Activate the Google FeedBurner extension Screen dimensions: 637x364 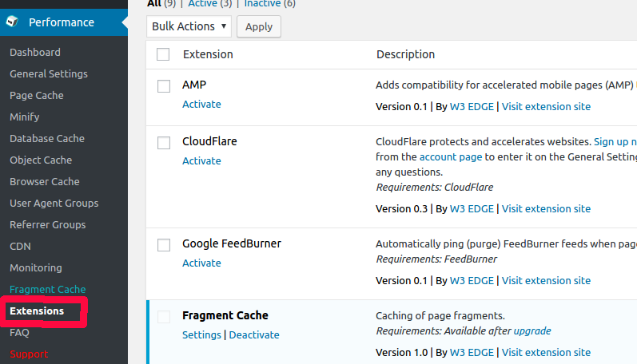[201, 263]
